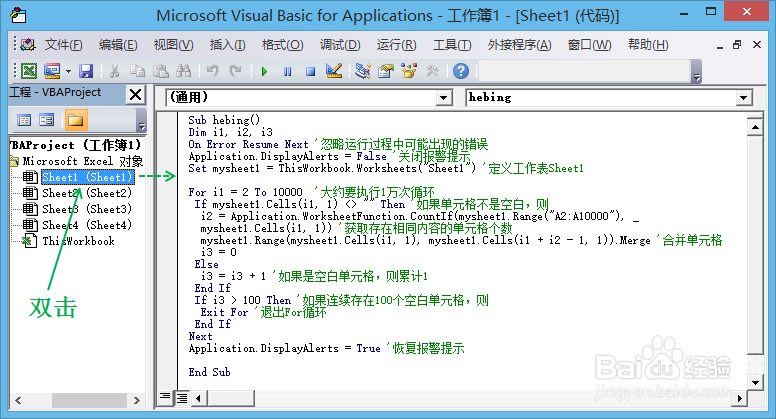The image size is (776, 419).
Task: Open the 格式(O) menu
Action: tap(282, 45)
